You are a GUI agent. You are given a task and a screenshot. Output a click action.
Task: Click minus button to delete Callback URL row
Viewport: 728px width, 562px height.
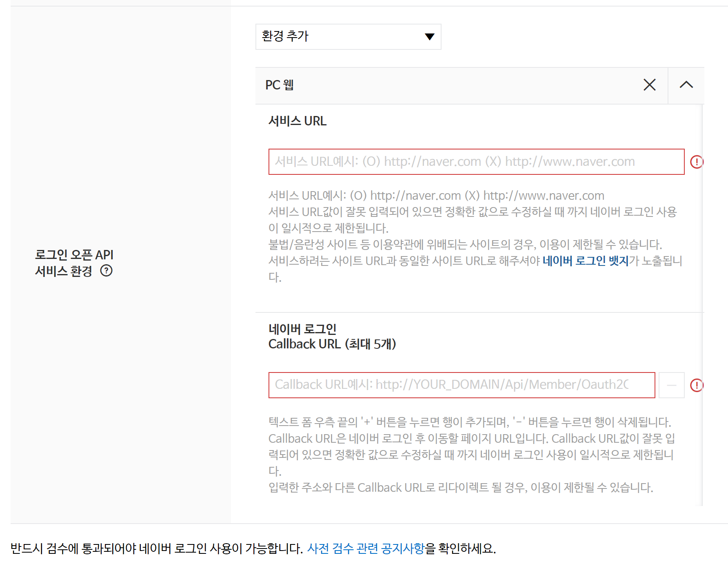(671, 385)
